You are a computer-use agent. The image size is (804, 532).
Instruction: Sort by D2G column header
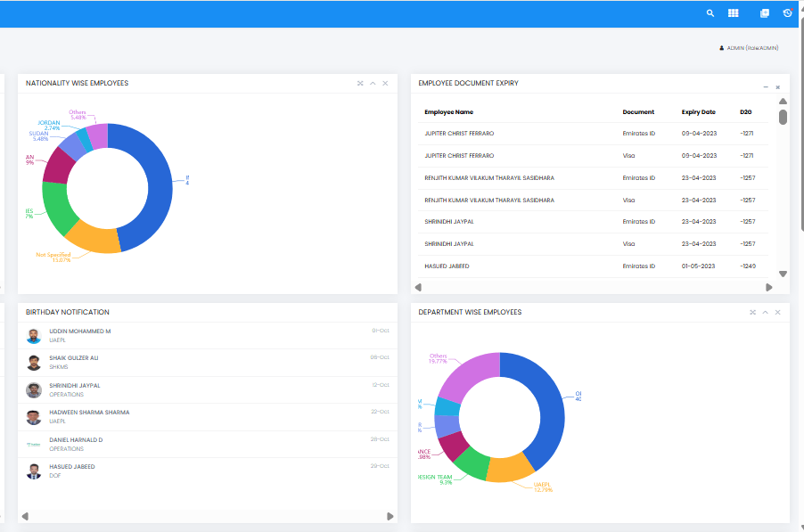(745, 111)
